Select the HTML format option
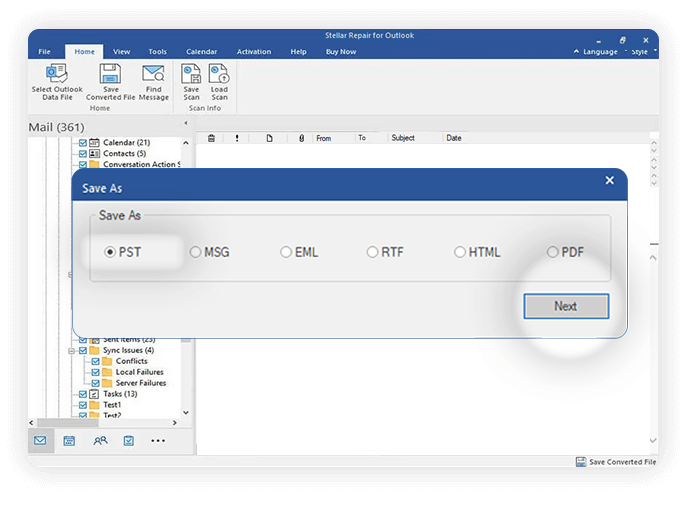Screen dimensions: 699x518 click(x=460, y=252)
